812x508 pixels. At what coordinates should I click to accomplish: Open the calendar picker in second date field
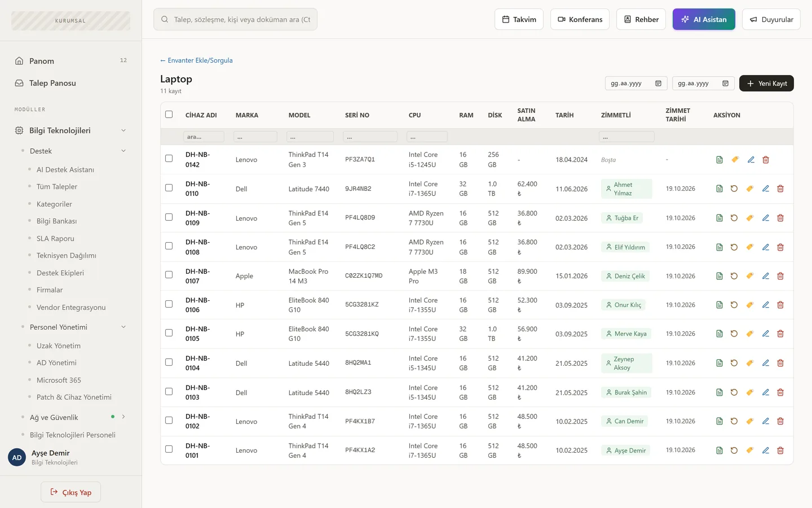pyautogui.click(x=725, y=84)
